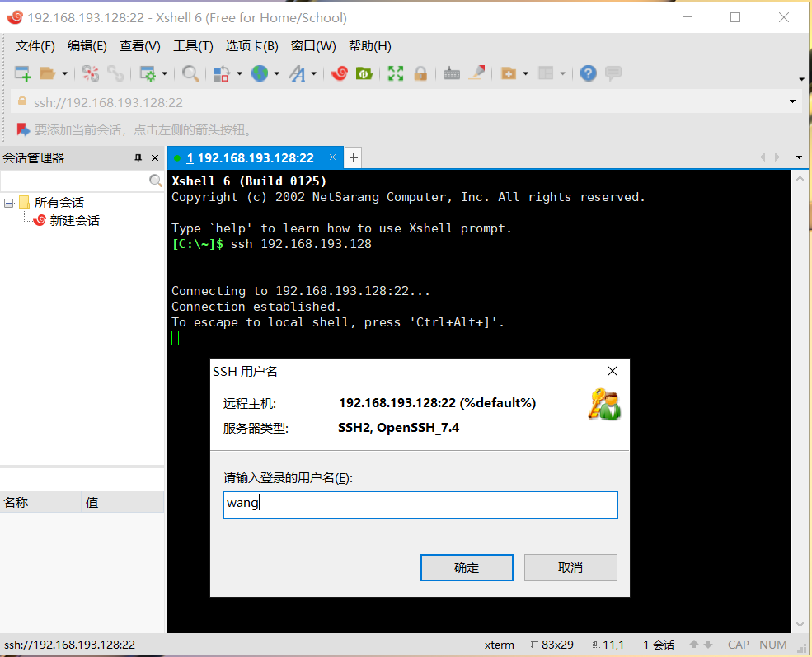The height and width of the screenshot is (657, 812).
Task: Open the 工具(T) menu
Action: pyautogui.click(x=193, y=46)
